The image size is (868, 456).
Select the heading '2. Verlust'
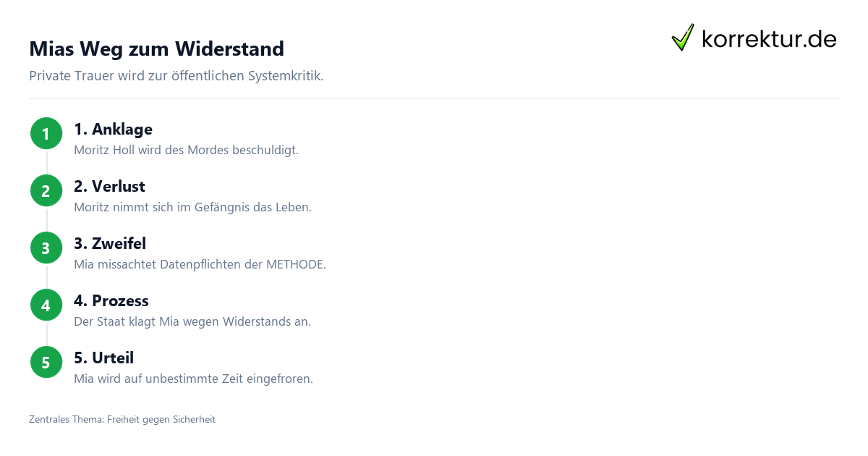tap(109, 187)
